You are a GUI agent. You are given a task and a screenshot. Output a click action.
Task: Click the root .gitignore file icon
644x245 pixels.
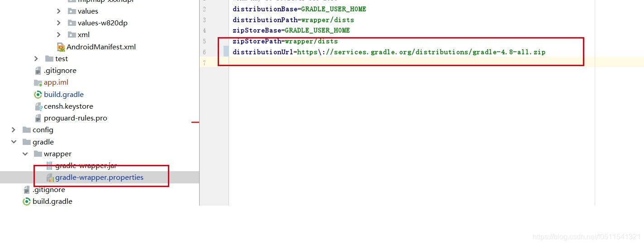[x=27, y=189]
